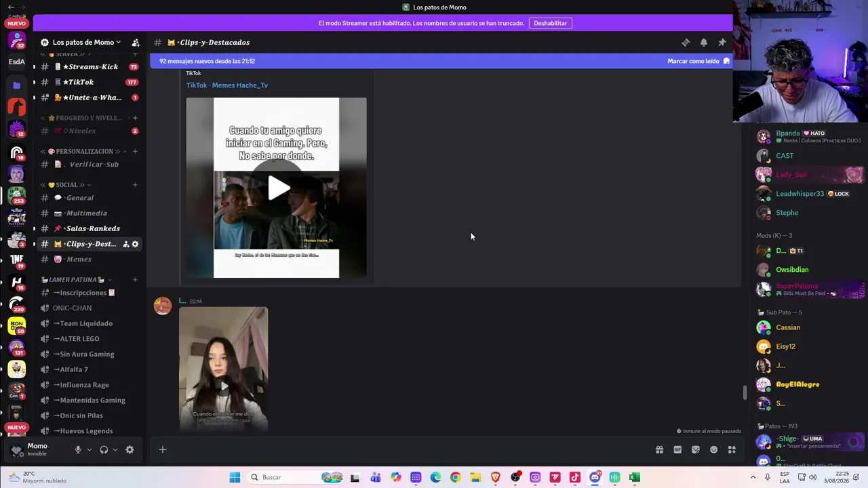This screenshot has width=868, height=488.
Task: Open the EsdA server
Action: point(17,62)
